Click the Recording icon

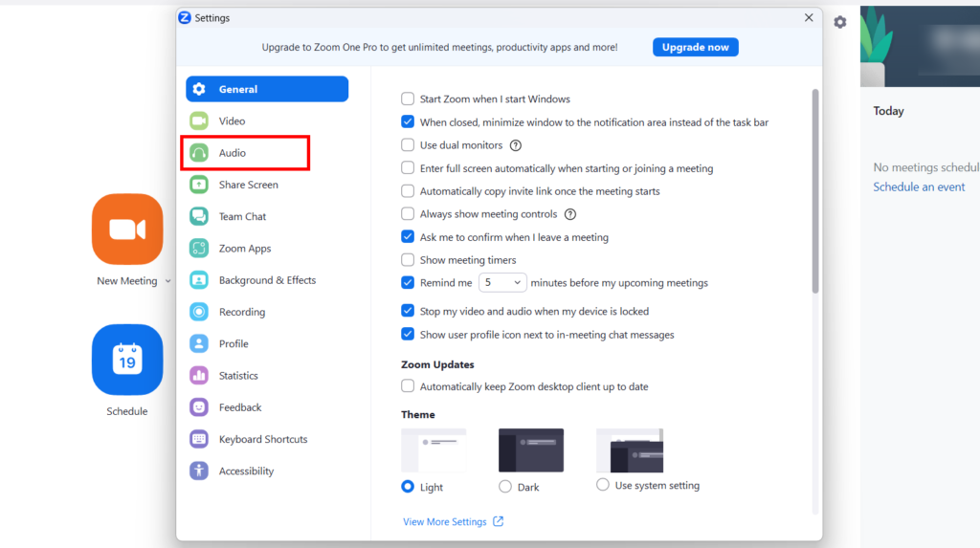point(199,312)
